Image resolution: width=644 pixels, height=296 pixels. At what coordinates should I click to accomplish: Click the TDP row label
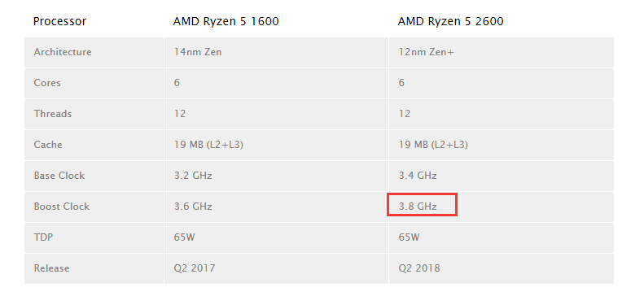click(43, 237)
